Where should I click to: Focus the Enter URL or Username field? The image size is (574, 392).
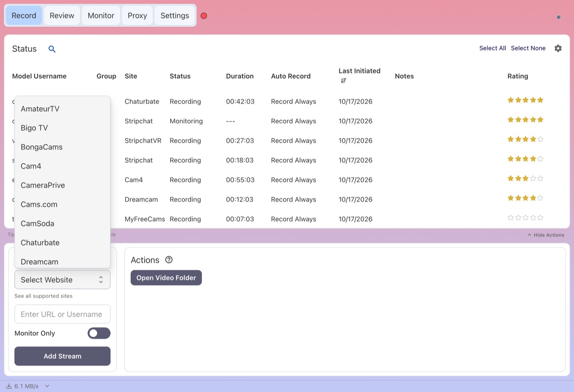(x=62, y=314)
